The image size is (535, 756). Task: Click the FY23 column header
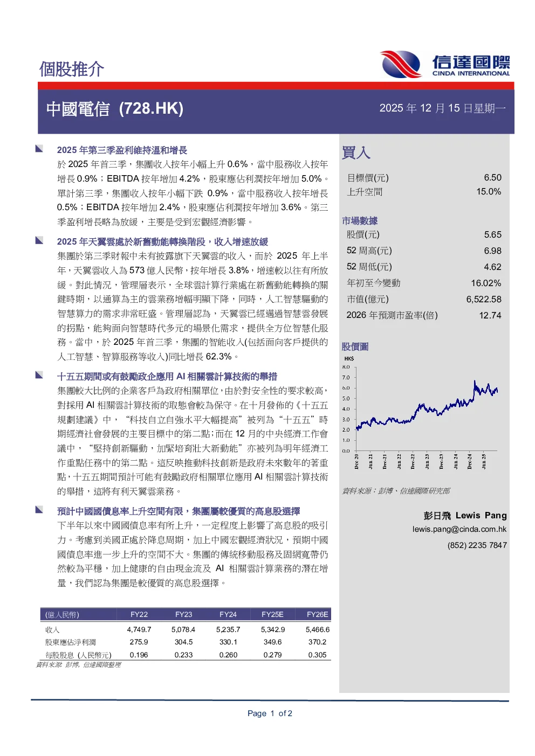tap(184, 614)
